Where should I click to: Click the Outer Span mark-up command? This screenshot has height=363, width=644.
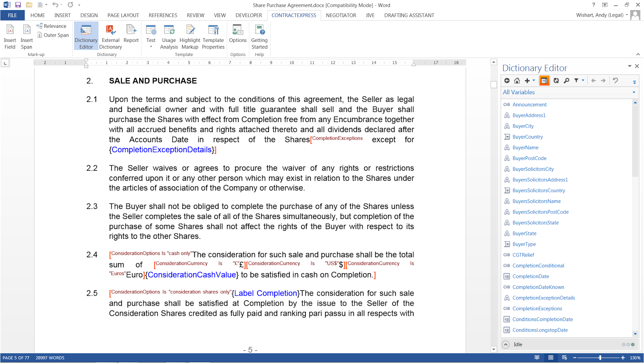[x=53, y=35]
